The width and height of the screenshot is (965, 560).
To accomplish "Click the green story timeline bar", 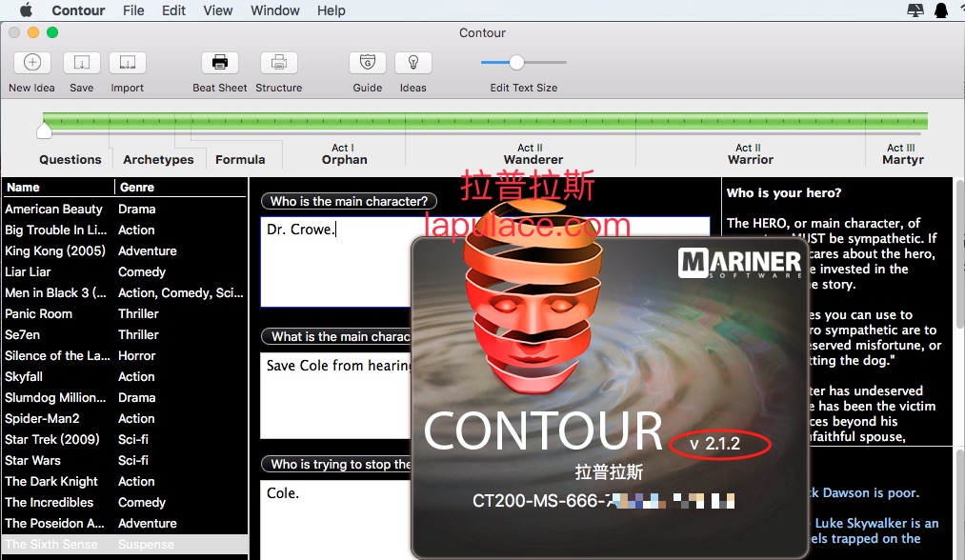I will (x=485, y=121).
